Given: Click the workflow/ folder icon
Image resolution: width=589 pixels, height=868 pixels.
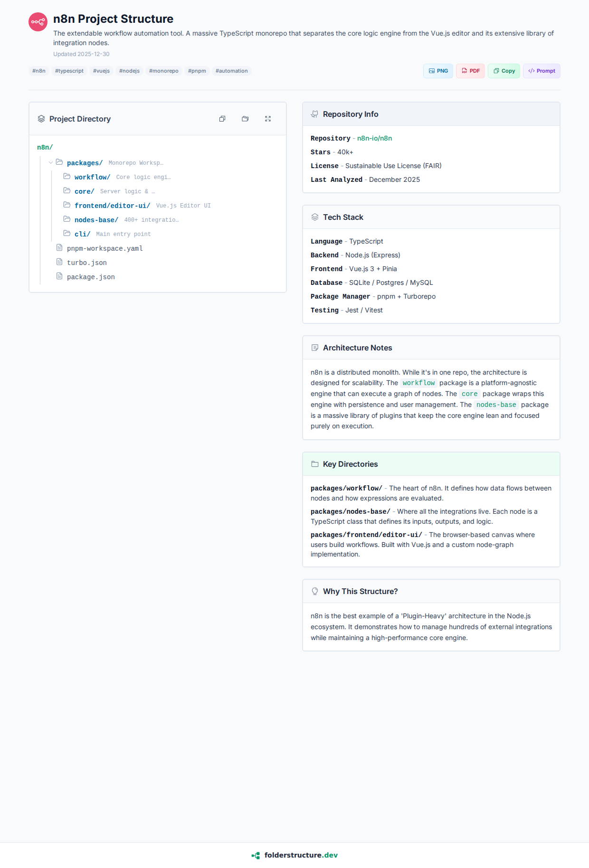Looking at the screenshot, I should tap(67, 177).
